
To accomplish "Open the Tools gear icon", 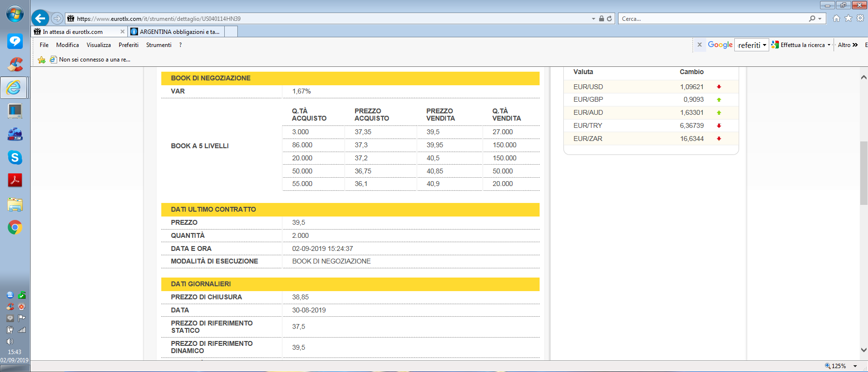I will [860, 18].
